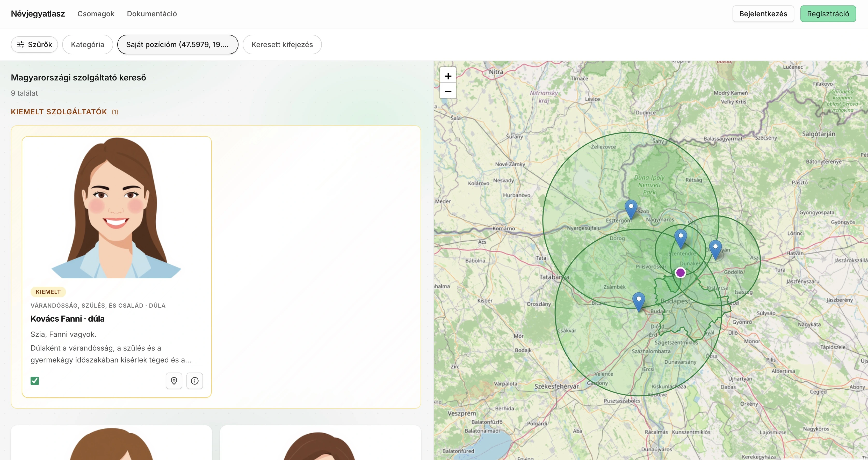Click the Bejelentkezés button
Viewport: 868px width, 460px height.
point(763,14)
